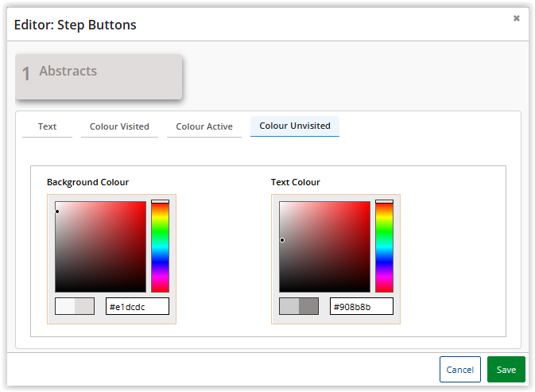
Task: Click the #e1dcdc hex input field
Action: pos(137,306)
